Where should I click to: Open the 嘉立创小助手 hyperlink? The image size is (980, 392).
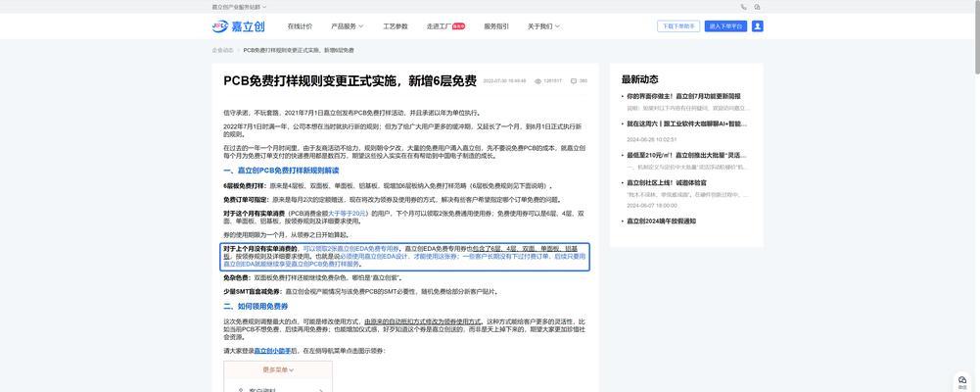point(272,351)
